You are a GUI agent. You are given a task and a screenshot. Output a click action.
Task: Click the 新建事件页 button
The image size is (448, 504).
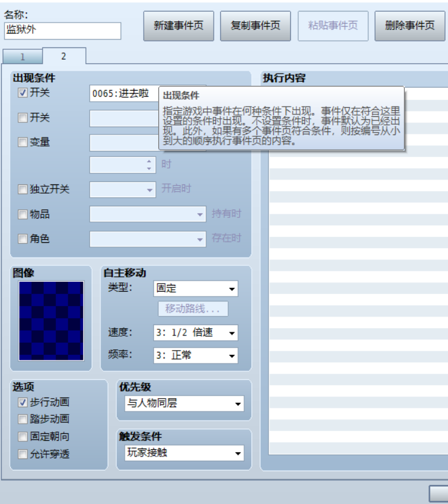(178, 26)
